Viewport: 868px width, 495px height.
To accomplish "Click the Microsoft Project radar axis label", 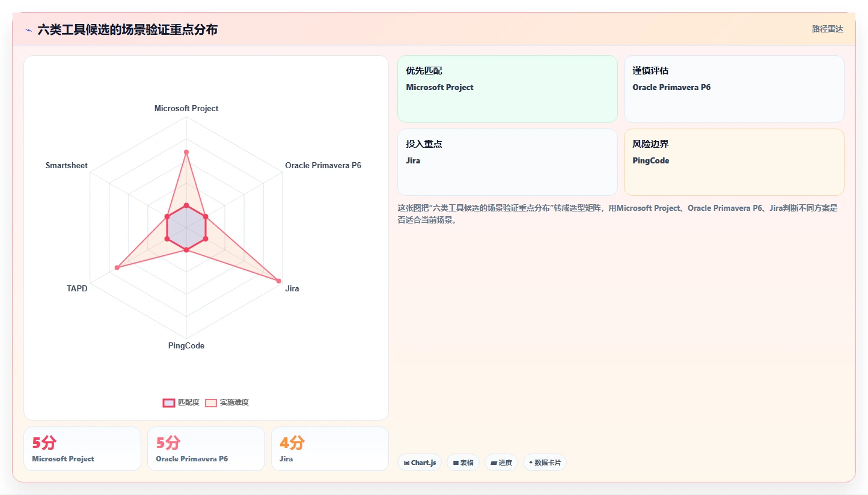I will [x=186, y=109].
